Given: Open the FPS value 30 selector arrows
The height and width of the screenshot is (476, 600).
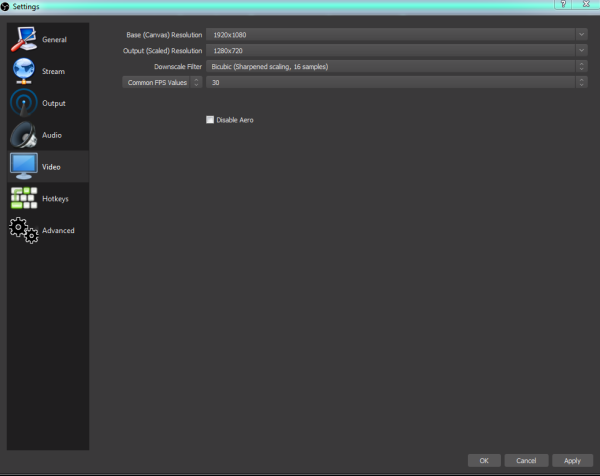Looking at the screenshot, I should tap(581, 82).
